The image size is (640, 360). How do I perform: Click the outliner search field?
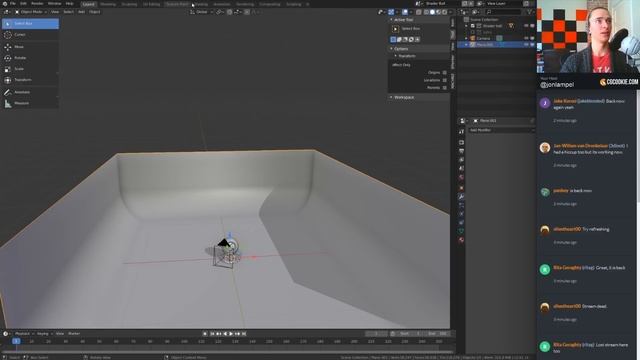504,12
